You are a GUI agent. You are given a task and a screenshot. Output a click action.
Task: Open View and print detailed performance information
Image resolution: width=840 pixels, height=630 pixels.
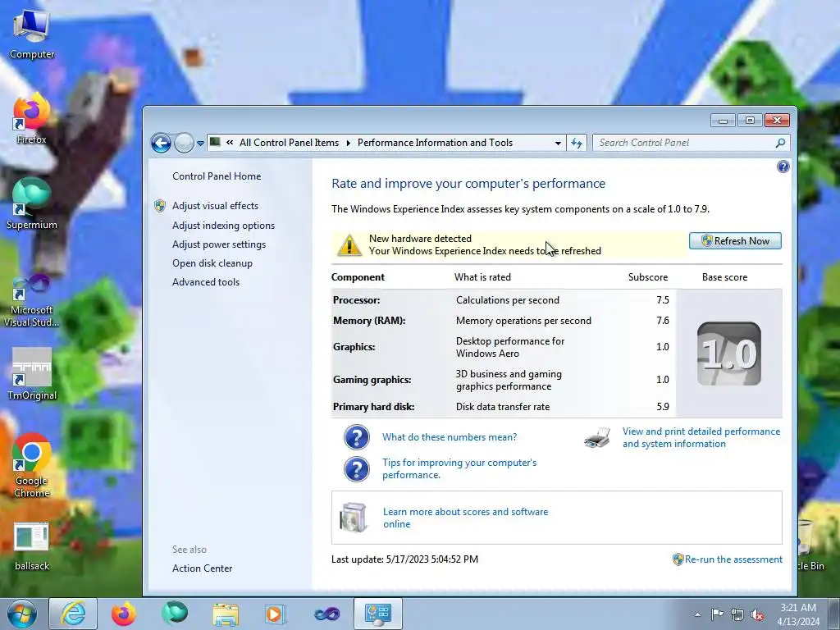pyautogui.click(x=701, y=438)
